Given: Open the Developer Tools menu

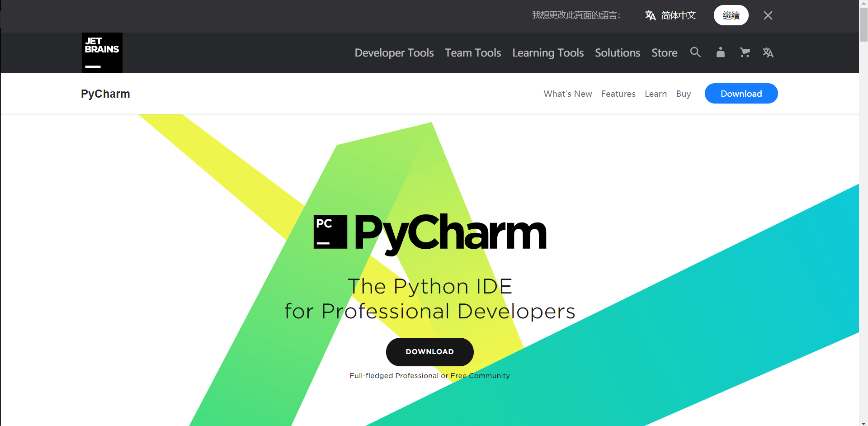Looking at the screenshot, I should click(x=394, y=53).
